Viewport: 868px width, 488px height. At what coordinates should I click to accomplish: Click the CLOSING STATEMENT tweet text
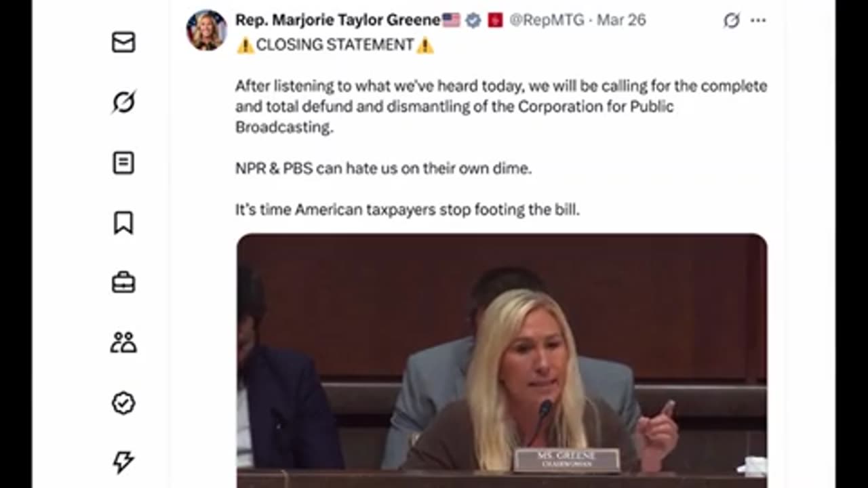tap(335, 45)
